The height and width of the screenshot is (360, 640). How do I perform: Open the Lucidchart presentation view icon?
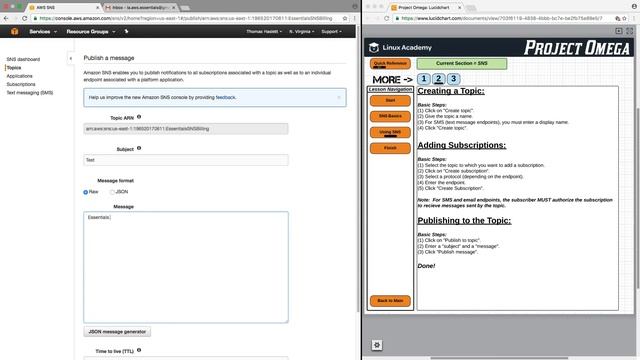619,31
